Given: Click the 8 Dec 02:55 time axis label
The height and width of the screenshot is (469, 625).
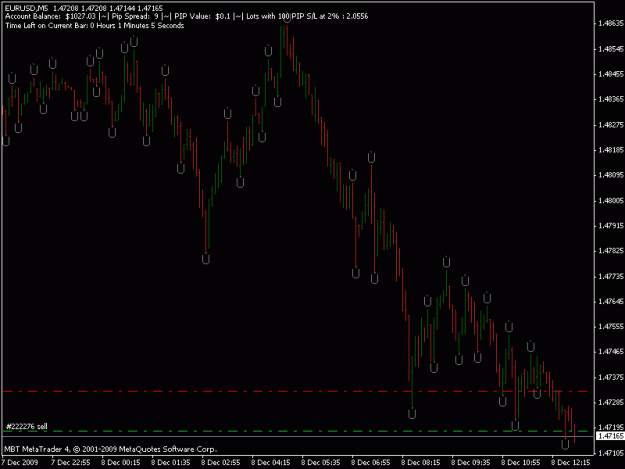Looking at the screenshot, I should point(220,463).
